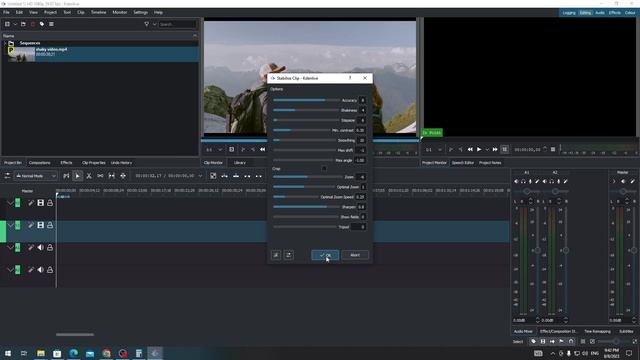This screenshot has width=640, height=360.
Task: Open the Project Notes tab
Action: 490,162
